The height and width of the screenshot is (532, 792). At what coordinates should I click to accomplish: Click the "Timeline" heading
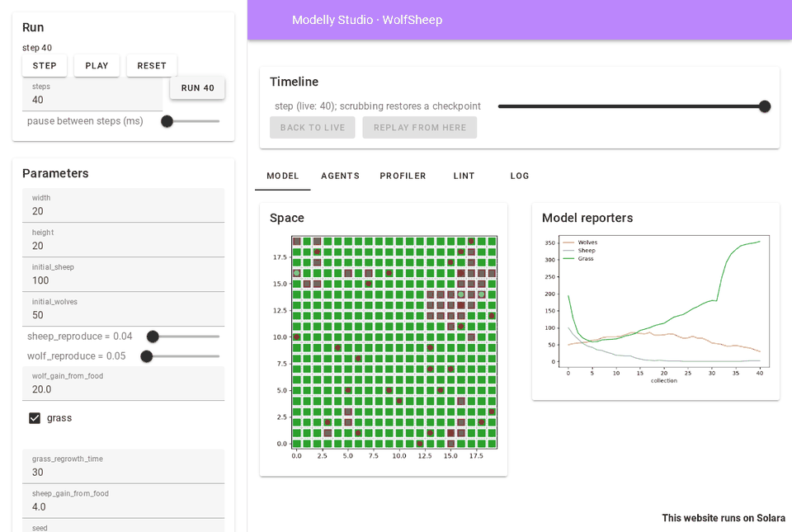[294, 82]
